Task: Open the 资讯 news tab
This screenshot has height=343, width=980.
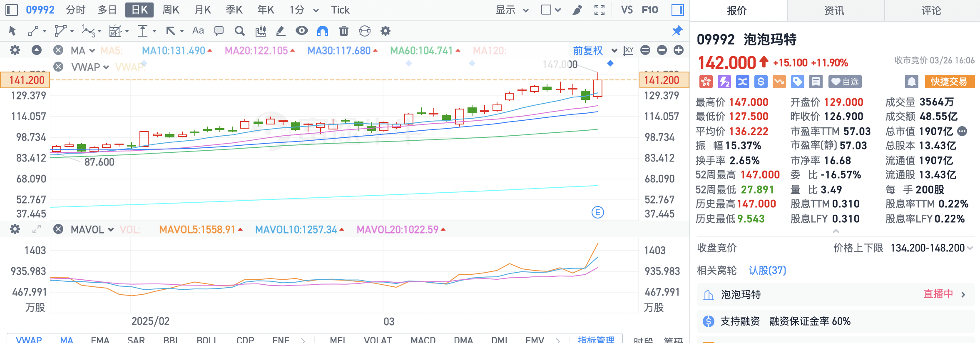Action: tap(835, 10)
